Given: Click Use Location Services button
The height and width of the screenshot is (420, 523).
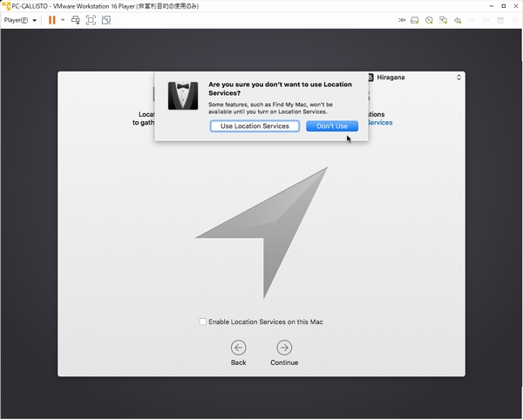Looking at the screenshot, I should 255,126.
